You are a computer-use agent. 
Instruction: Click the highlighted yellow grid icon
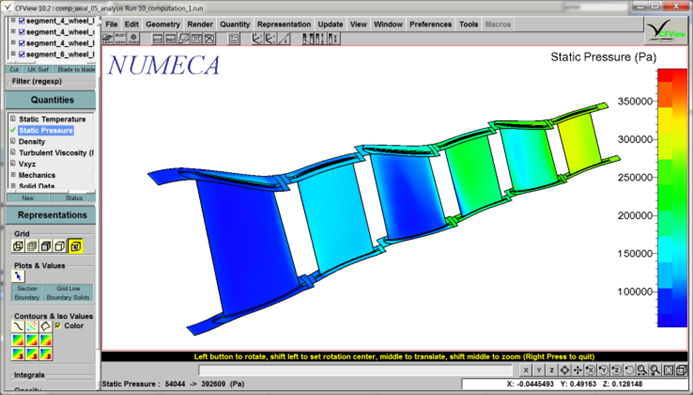click(x=76, y=246)
